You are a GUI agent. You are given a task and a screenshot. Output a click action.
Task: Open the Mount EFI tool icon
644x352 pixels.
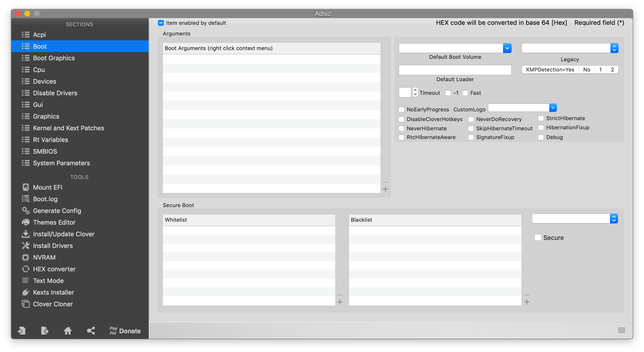pyautogui.click(x=26, y=187)
